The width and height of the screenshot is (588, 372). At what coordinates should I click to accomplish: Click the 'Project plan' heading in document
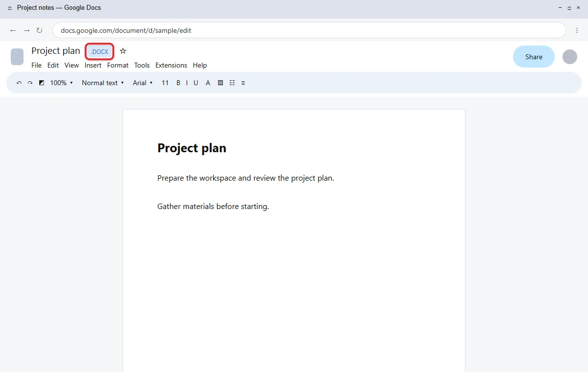click(192, 148)
